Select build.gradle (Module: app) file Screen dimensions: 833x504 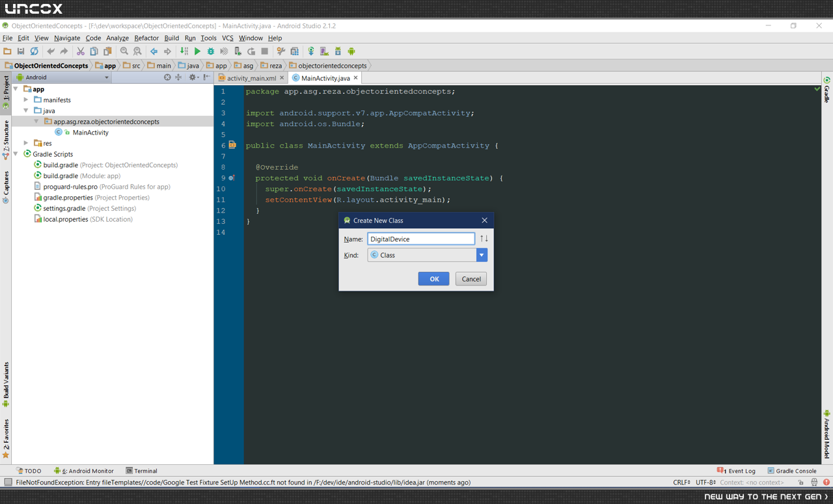coord(82,176)
